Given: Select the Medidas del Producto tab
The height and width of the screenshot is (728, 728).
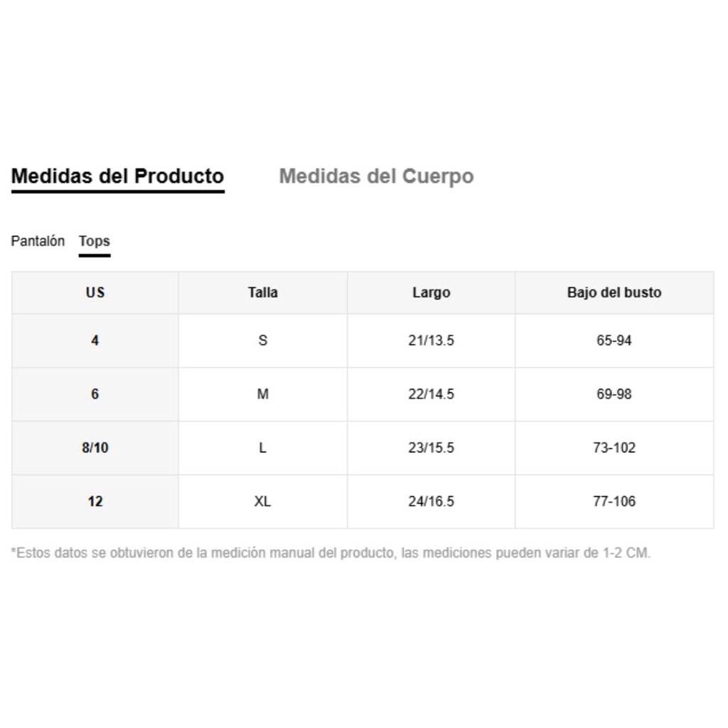Looking at the screenshot, I should (x=117, y=176).
